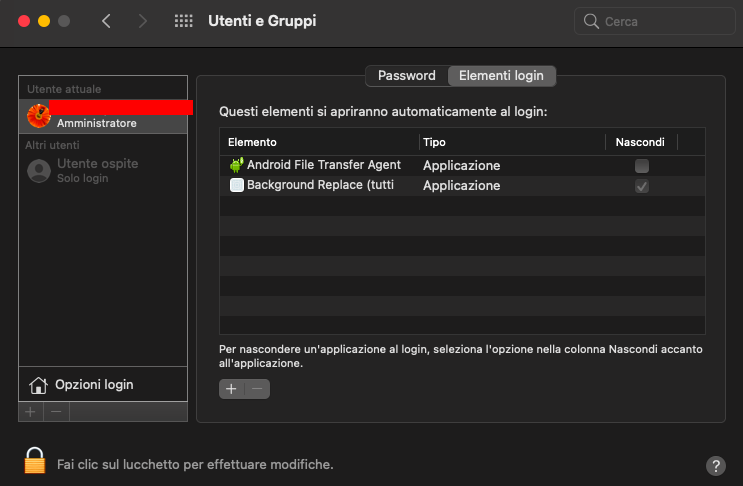Select Utente ospite in the sidebar
Image resolution: width=743 pixels, height=486 pixels.
103,171
